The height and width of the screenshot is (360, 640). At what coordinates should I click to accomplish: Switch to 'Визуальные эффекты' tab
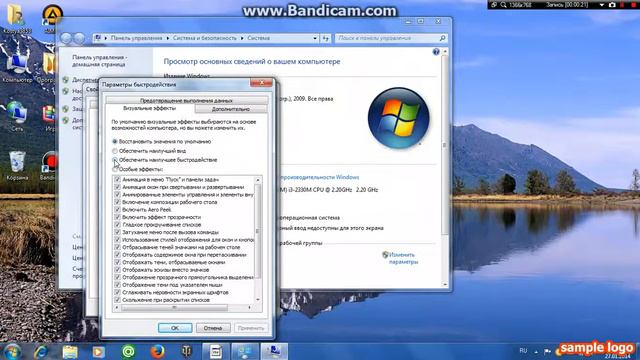(149, 109)
